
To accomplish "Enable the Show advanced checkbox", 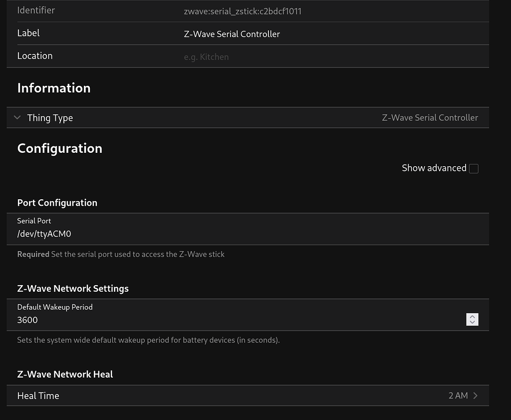I will click(473, 168).
